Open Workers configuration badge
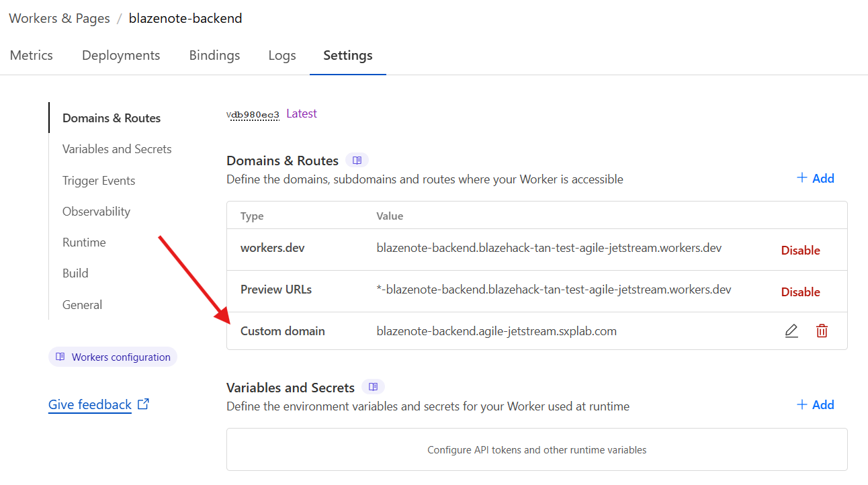 tap(113, 357)
